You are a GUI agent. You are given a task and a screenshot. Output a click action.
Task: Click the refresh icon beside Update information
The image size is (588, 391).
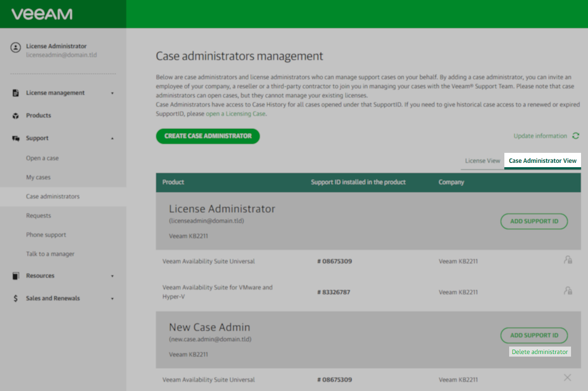coord(576,136)
